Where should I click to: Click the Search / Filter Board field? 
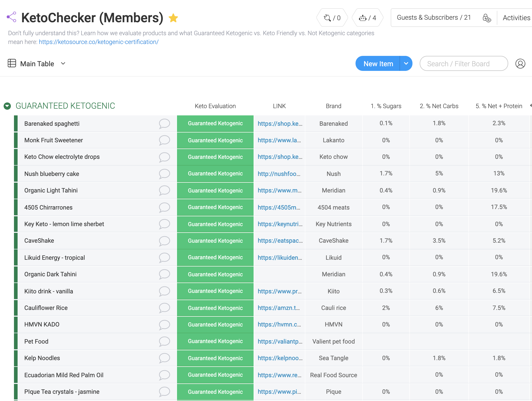pyautogui.click(x=463, y=64)
